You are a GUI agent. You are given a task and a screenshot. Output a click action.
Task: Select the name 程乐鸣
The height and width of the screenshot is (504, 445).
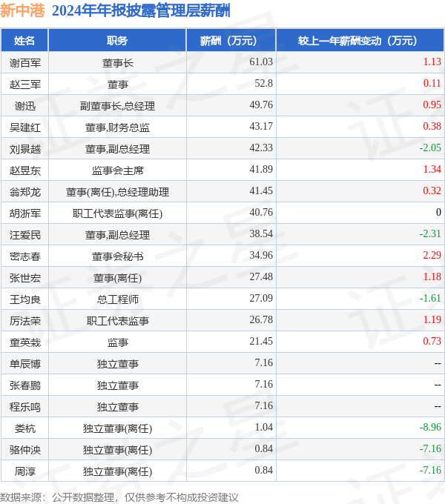pos(25,407)
